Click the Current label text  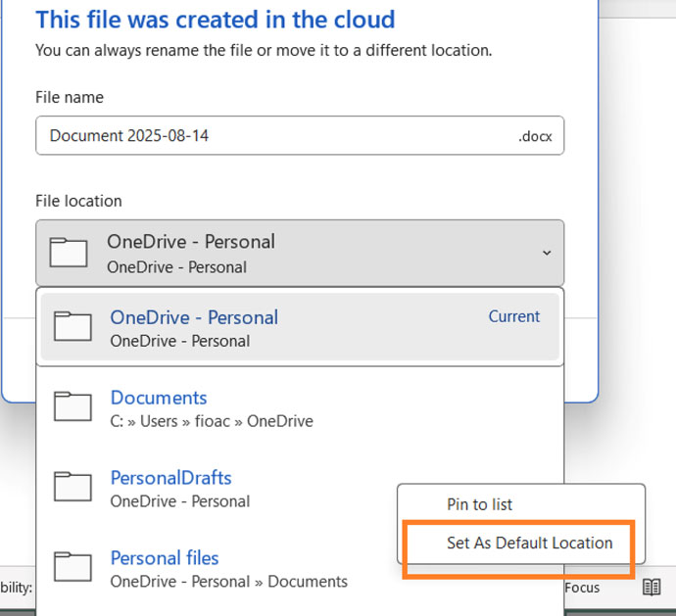tap(514, 316)
